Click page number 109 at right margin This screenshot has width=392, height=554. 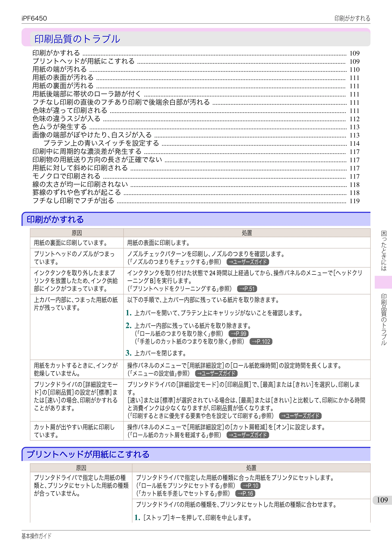click(382, 500)
